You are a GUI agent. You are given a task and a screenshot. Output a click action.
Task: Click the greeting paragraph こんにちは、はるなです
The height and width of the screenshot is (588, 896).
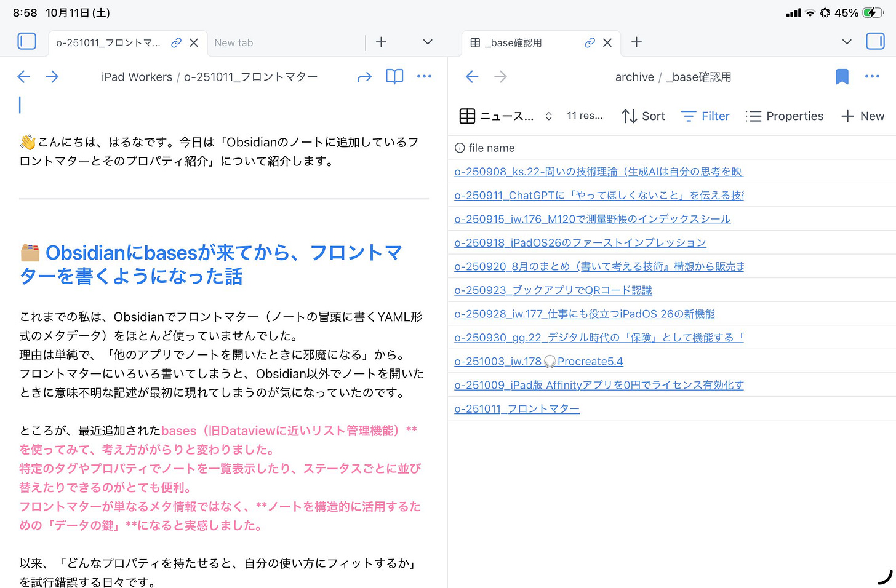coord(220,151)
